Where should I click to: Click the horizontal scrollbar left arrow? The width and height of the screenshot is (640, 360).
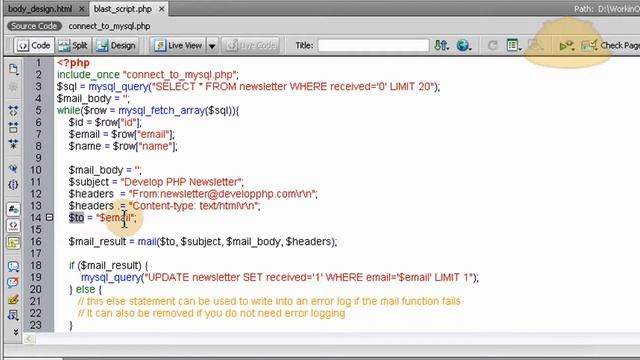[x=29, y=339]
